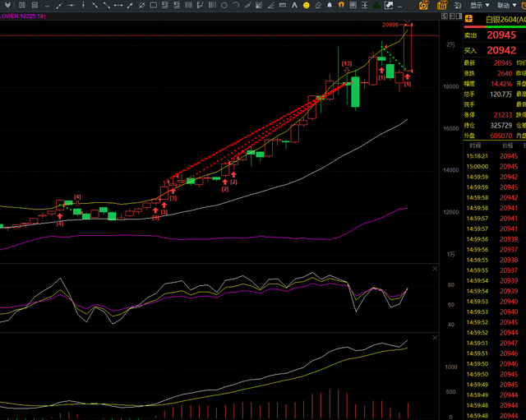Open the 显示 dropdown menu
Image resolution: width=526 pixels, height=420 pixels.
tap(480, 5)
